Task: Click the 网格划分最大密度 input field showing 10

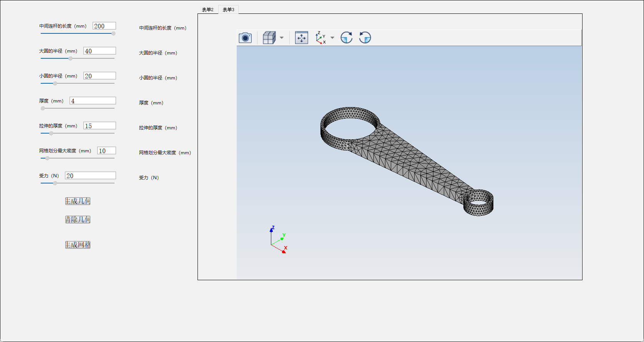Action: tap(106, 150)
